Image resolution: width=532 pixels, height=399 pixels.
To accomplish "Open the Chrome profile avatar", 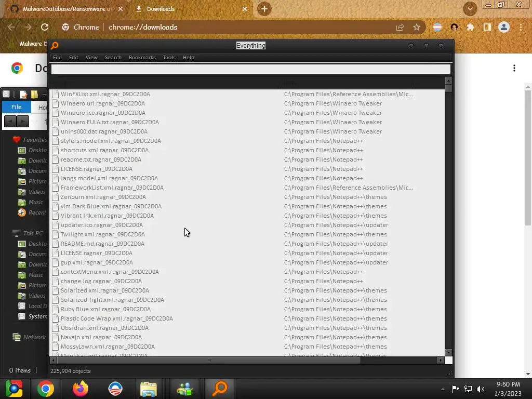I will [x=504, y=27].
